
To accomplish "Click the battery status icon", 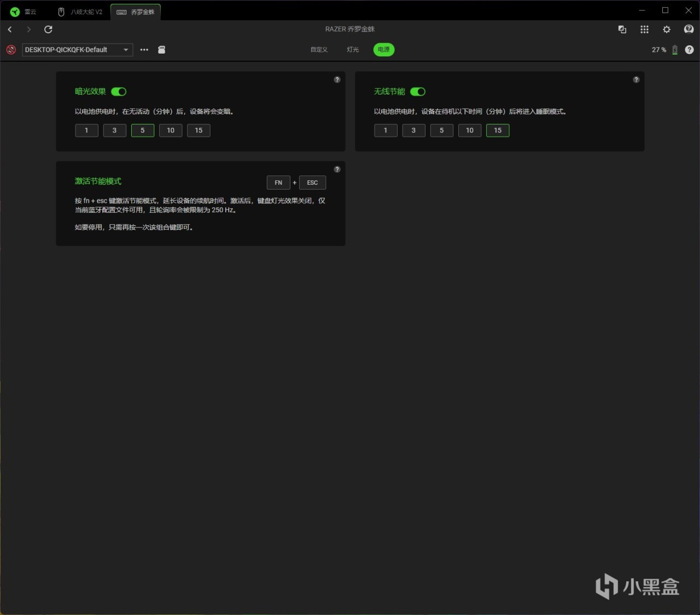I will [x=675, y=50].
